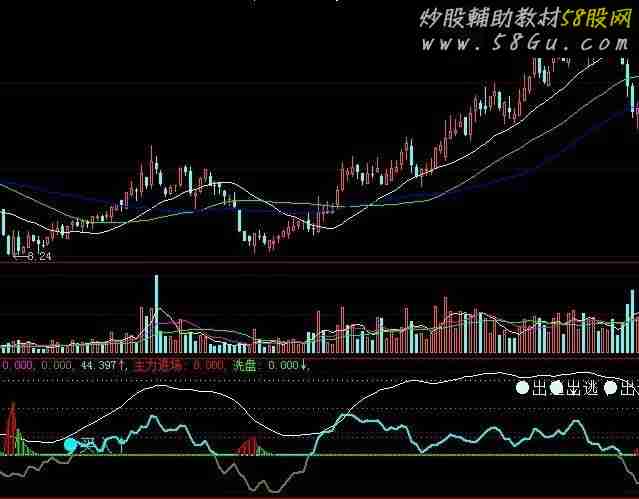639x499 pixels.
Task: Click the red 主力进场 indicator label
Action: pyautogui.click(x=159, y=365)
